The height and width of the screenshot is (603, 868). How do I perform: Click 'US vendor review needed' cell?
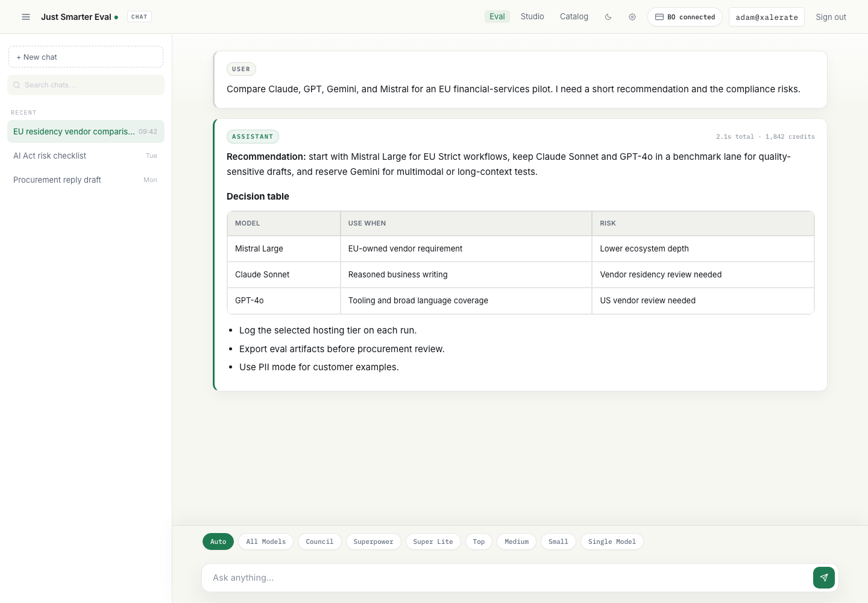pos(703,300)
